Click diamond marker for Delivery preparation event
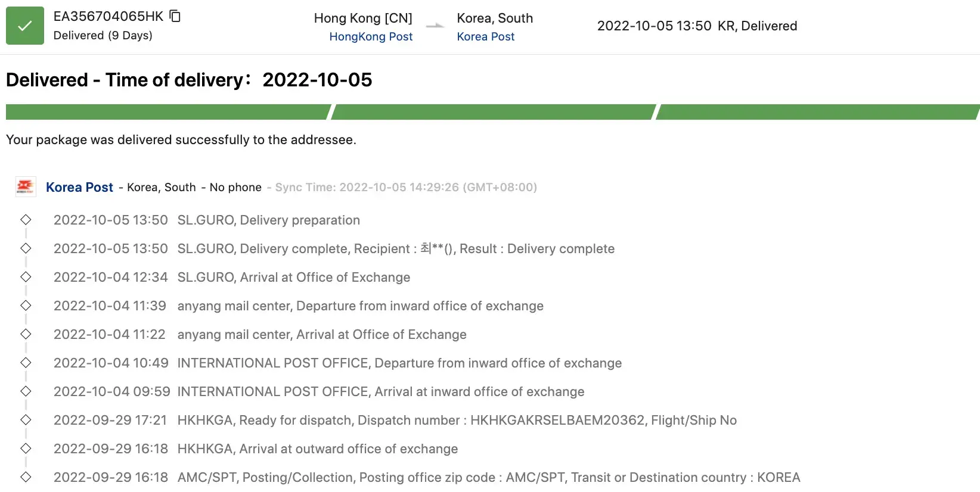Image resolution: width=980 pixels, height=492 pixels. coord(26,220)
